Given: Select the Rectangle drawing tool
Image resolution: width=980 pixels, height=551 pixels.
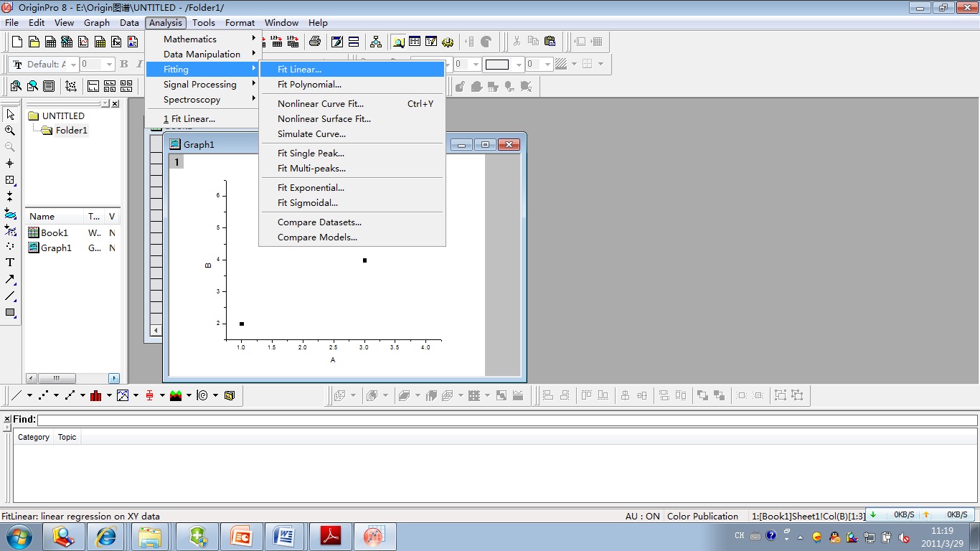Looking at the screenshot, I should (x=10, y=313).
